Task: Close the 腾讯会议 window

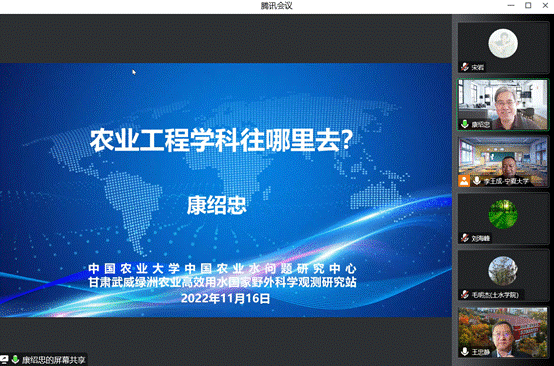Action: 546,5
